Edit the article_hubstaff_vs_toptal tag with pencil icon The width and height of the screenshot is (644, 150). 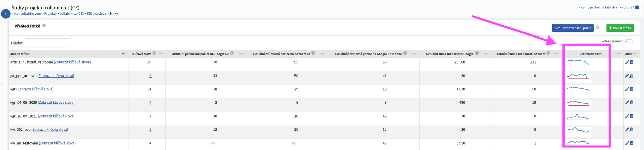(627, 62)
